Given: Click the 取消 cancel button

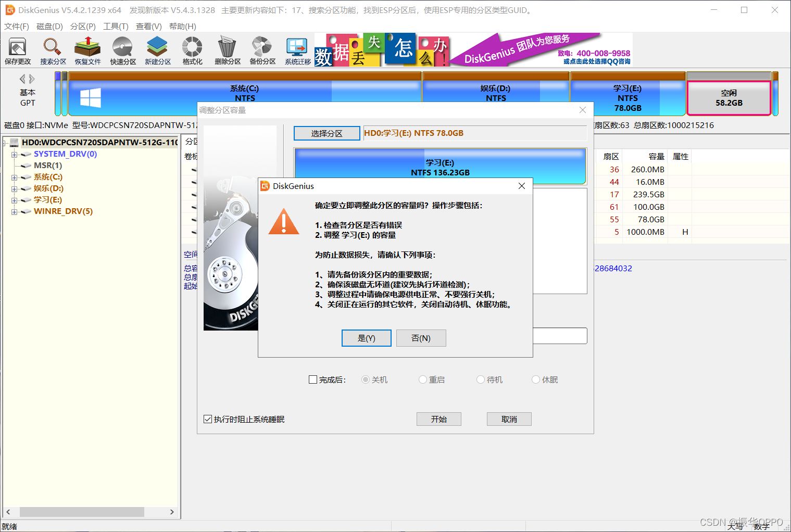Looking at the screenshot, I should coord(509,419).
